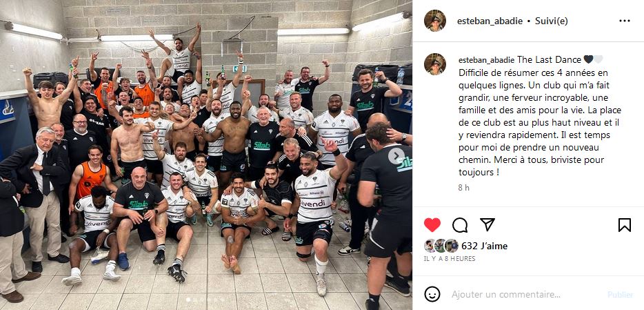Open the emoji picker smiley icon
This screenshot has height=310, width=644.
click(432, 294)
